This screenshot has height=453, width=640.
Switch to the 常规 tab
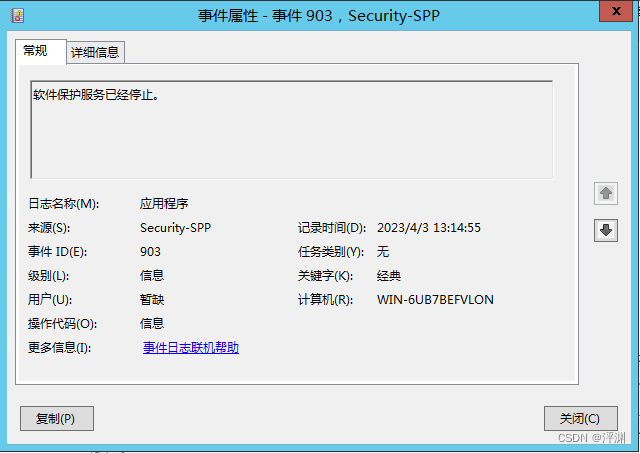point(36,51)
